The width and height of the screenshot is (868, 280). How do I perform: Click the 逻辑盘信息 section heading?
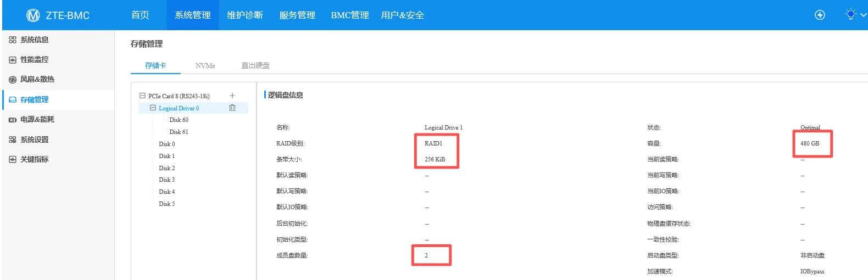286,95
